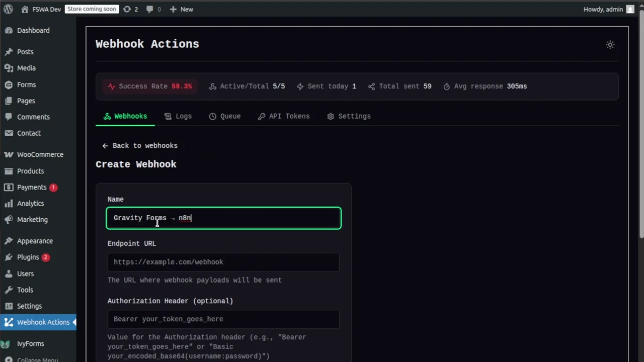Open the plugin Settings tab

tap(349, 116)
